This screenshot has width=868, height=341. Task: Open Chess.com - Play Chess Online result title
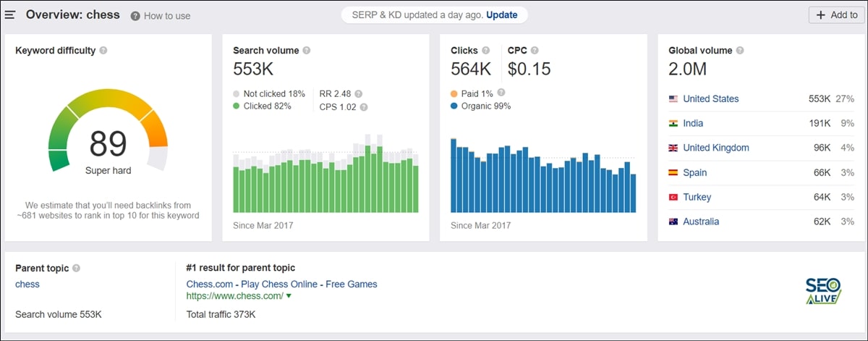tap(281, 285)
